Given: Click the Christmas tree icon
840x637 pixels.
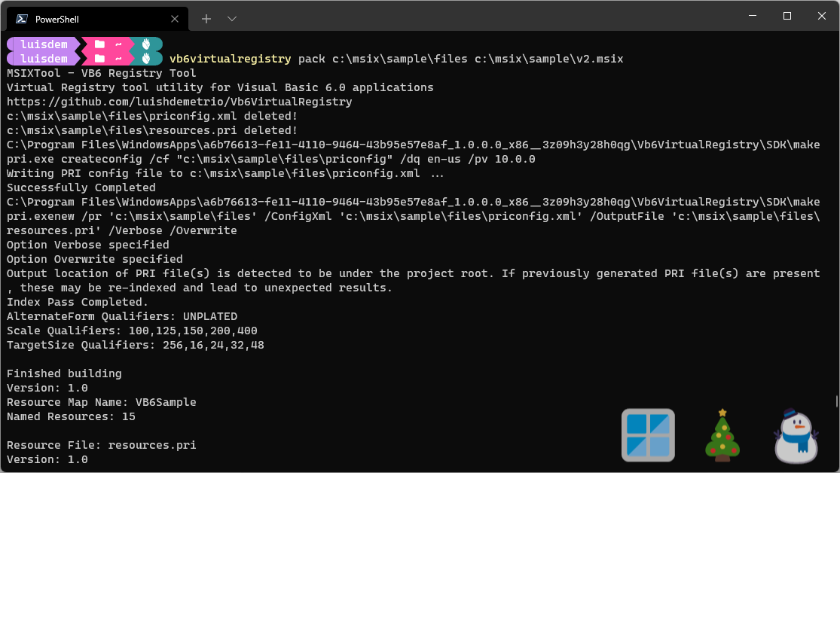Looking at the screenshot, I should 722,435.
